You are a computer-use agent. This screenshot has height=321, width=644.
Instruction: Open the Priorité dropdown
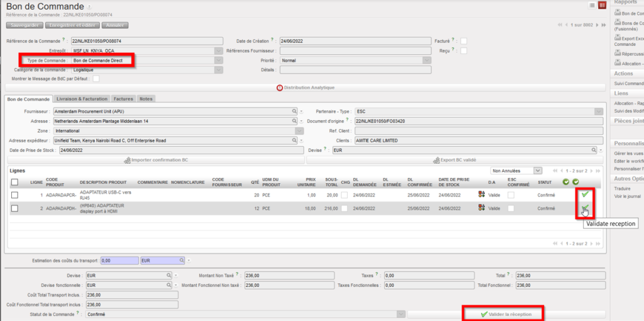click(426, 60)
